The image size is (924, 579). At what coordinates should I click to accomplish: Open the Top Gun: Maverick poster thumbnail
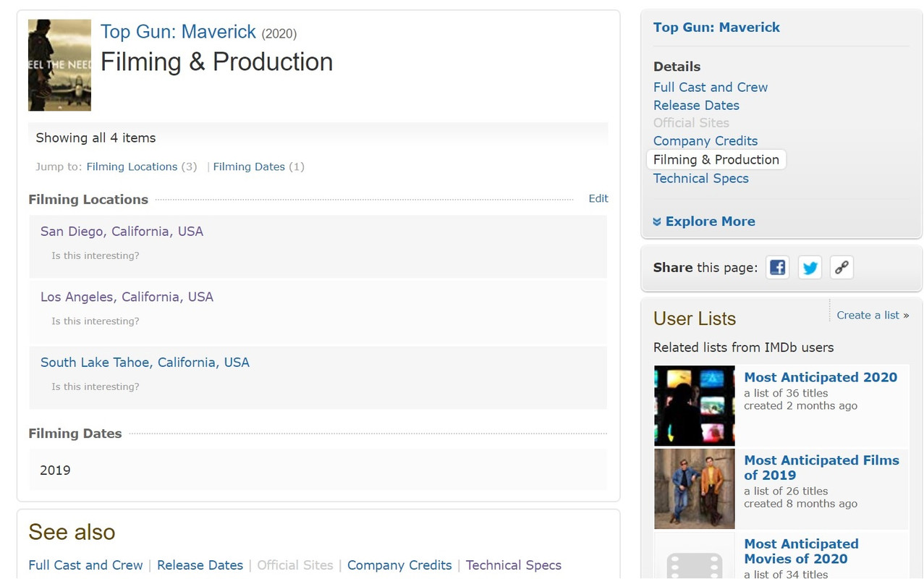(59, 65)
